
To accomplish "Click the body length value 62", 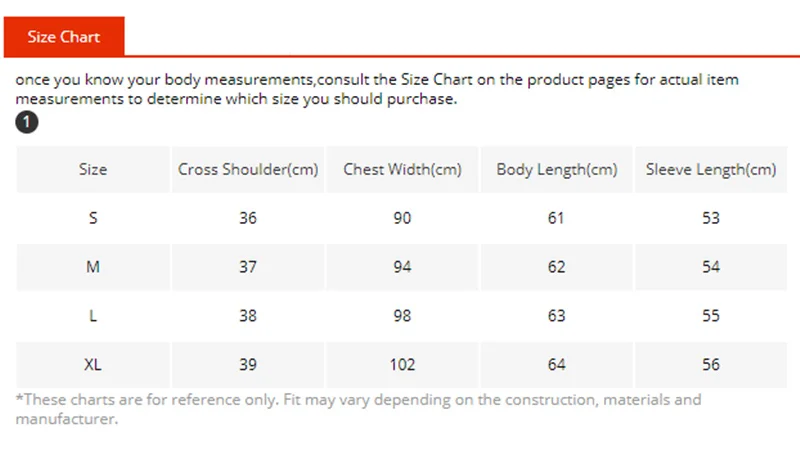I will pyautogui.click(x=557, y=267).
